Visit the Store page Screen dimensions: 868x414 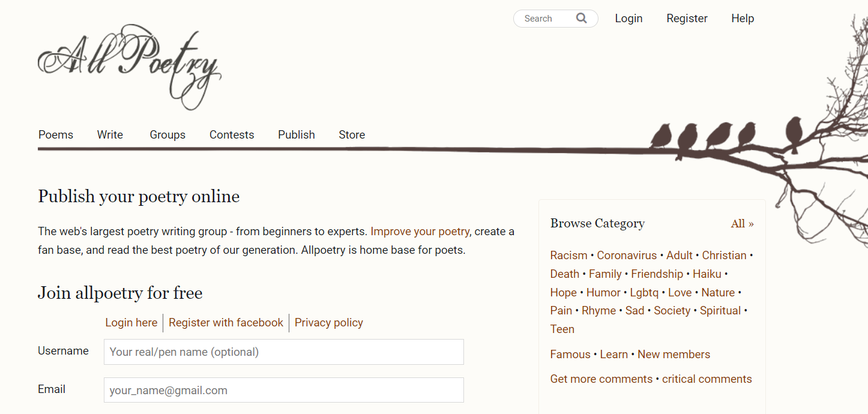pos(352,134)
